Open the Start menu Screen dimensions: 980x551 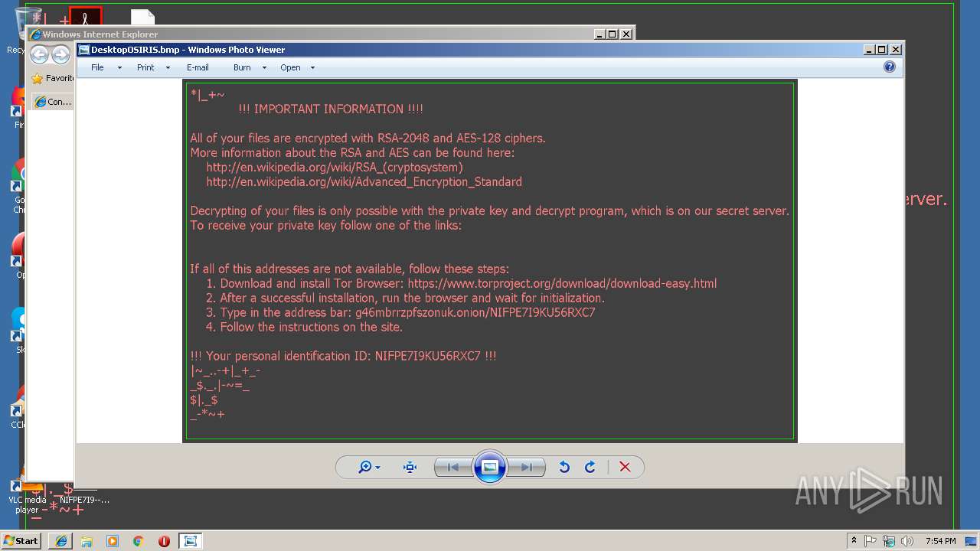[x=21, y=541]
